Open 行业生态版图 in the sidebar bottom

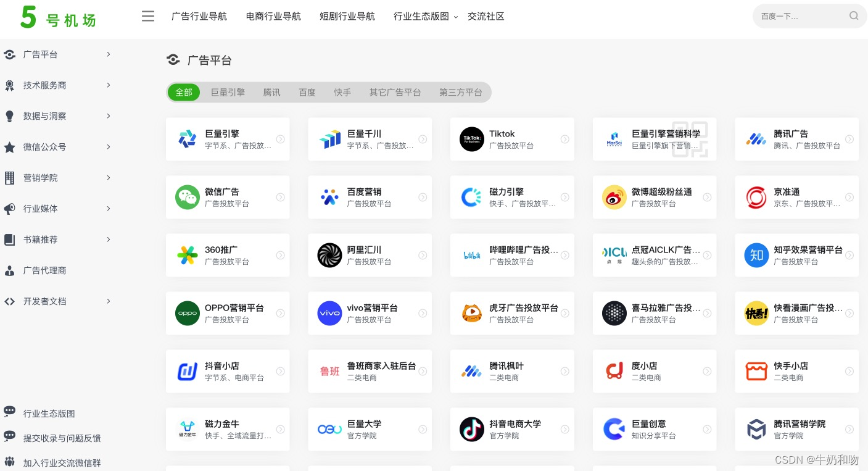pyautogui.click(x=49, y=414)
